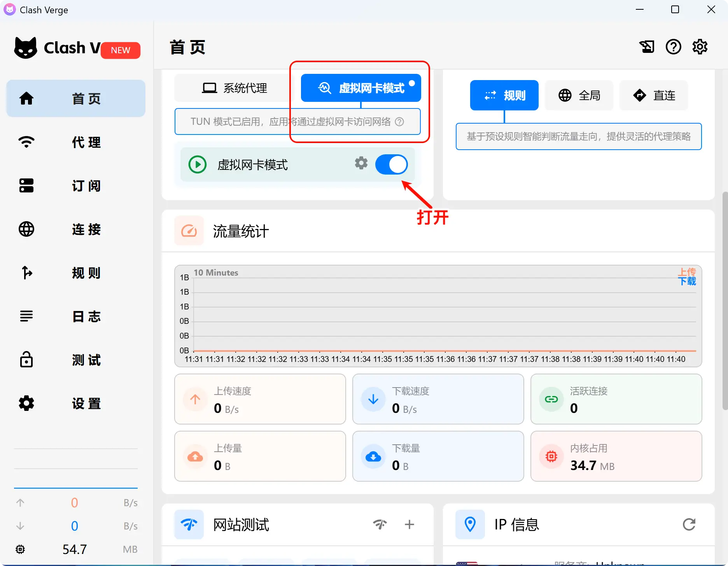This screenshot has height=566, width=728.
Task: Click the 下载量 download total card
Action: click(438, 456)
